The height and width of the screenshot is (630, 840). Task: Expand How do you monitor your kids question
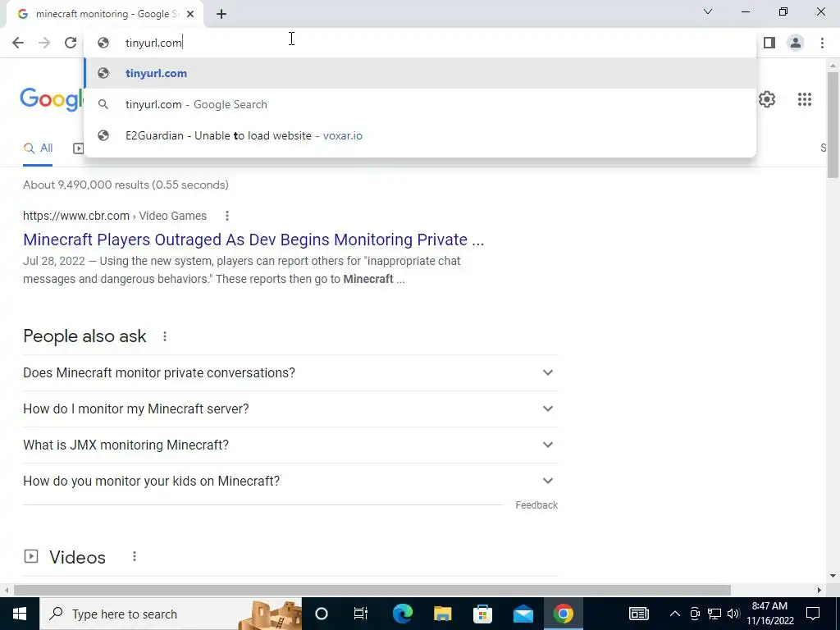[x=290, y=481]
